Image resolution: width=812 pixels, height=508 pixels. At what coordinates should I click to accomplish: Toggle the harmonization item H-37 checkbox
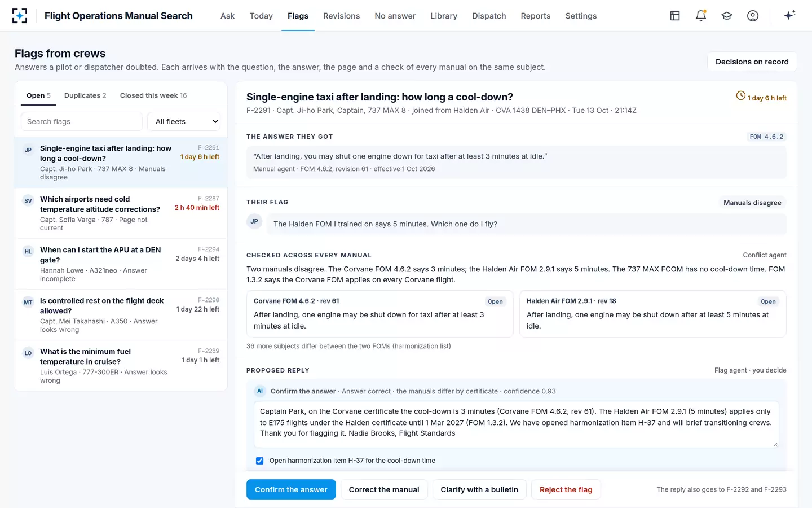click(260, 461)
